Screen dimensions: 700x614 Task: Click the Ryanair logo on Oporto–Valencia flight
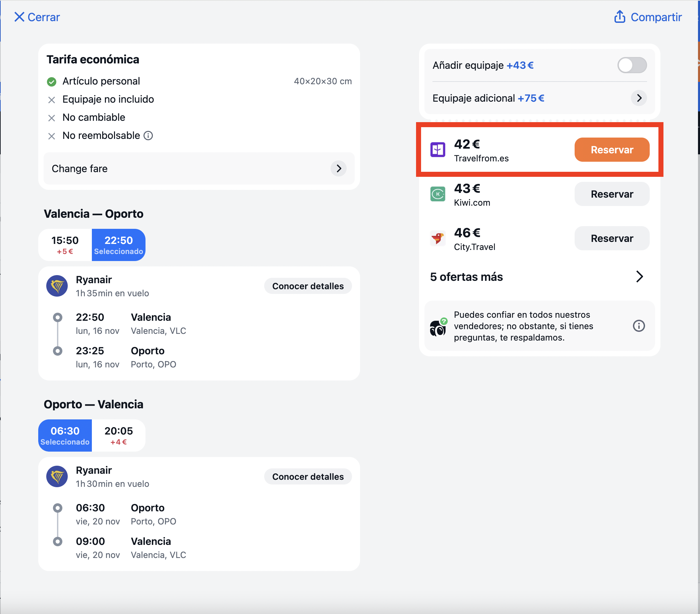click(57, 476)
